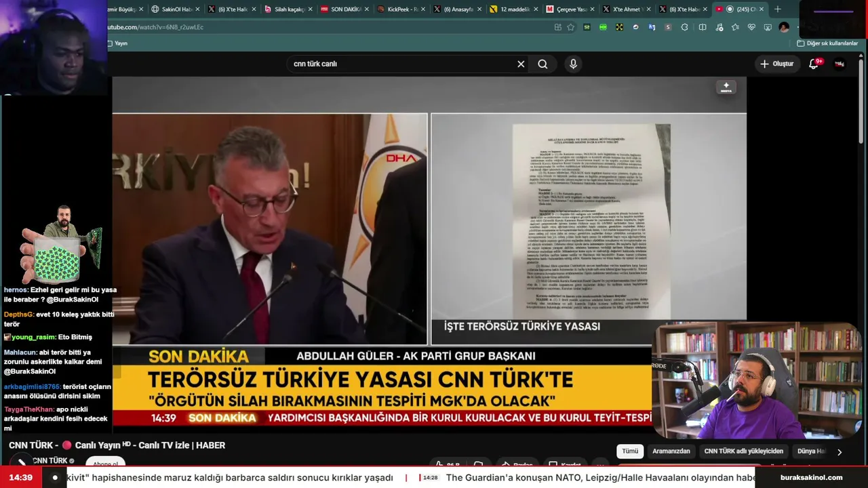The width and height of the screenshot is (868, 488).
Task: Open the 'Diğer sık kullanılanlar' bookmarks folder
Action: [x=827, y=43]
